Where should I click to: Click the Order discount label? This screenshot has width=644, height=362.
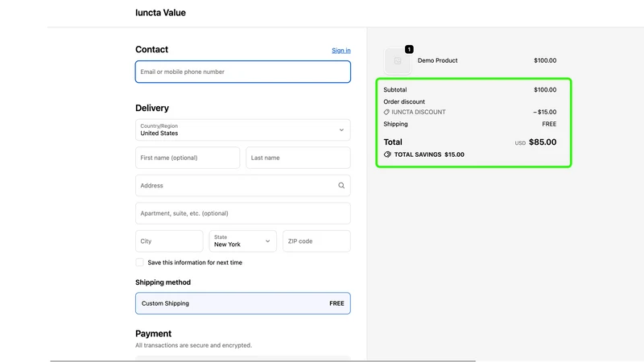pos(404,102)
